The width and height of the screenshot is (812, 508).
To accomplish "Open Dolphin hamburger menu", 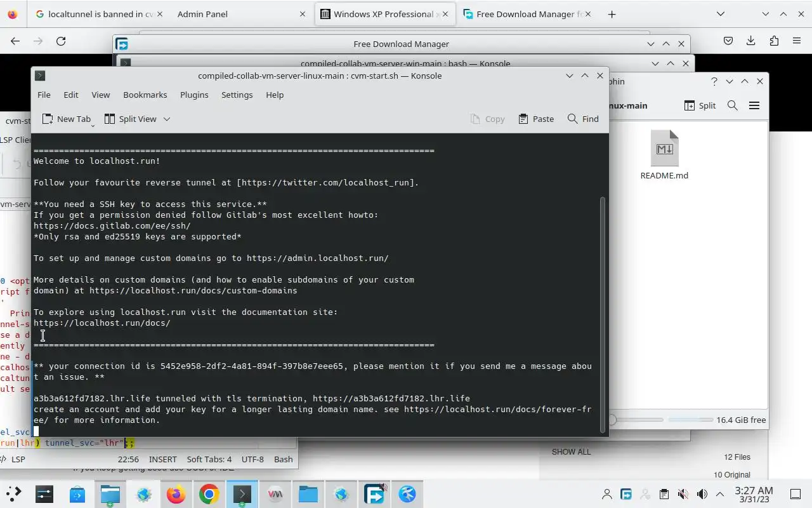I will pos(754,105).
